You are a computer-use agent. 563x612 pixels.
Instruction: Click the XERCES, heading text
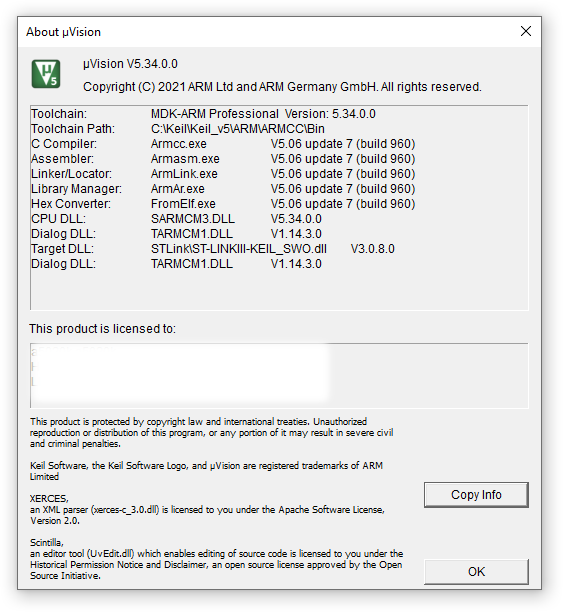[49, 498]
